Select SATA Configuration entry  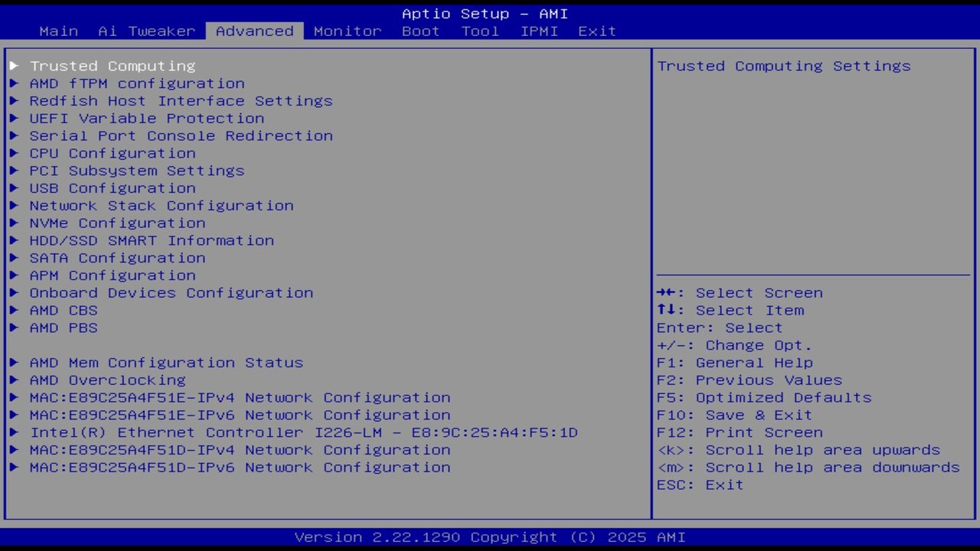117,258
